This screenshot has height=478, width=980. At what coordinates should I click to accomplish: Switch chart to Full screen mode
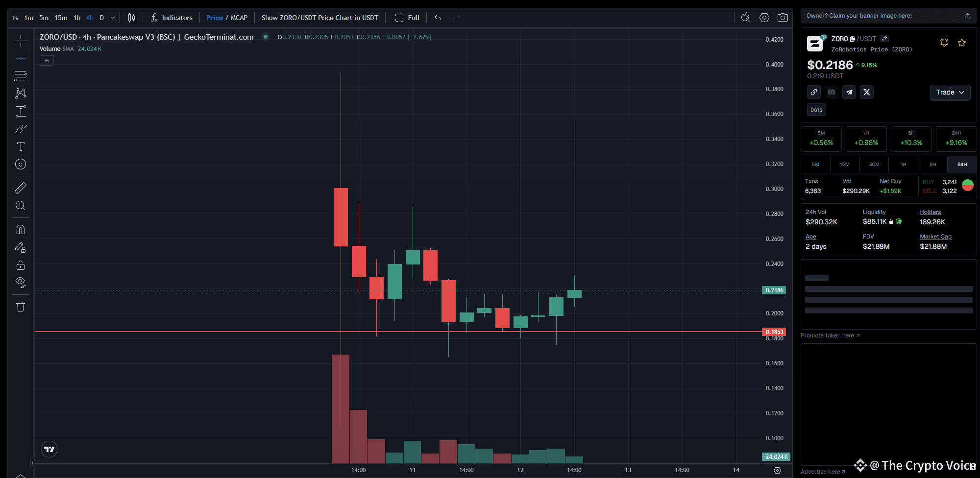407,18
